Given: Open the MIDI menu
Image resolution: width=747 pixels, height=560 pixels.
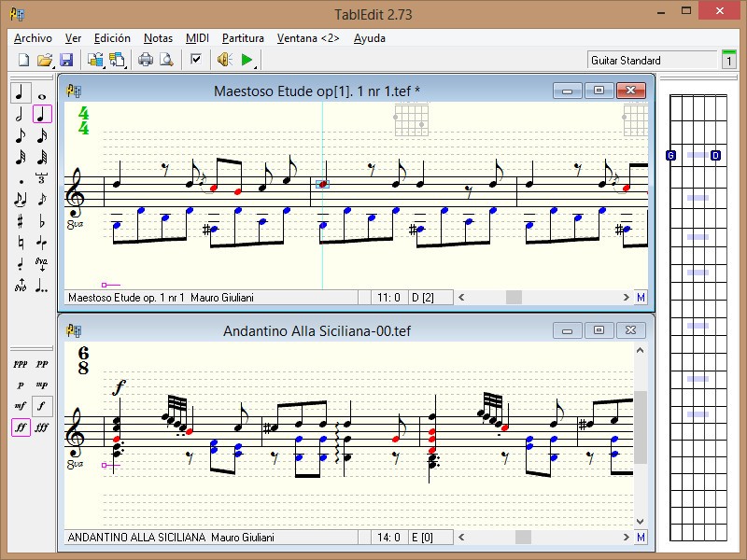Looking at the screenshot, I should click(x=197, y=38).
